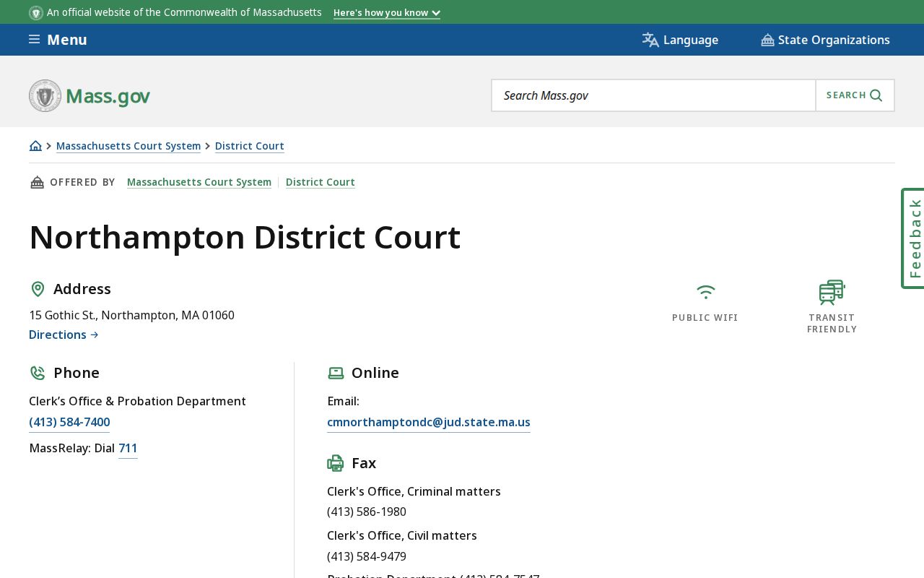Click civil matters fax number (413) 584-9479
924x578 pixels.
[x=367, y=556]
